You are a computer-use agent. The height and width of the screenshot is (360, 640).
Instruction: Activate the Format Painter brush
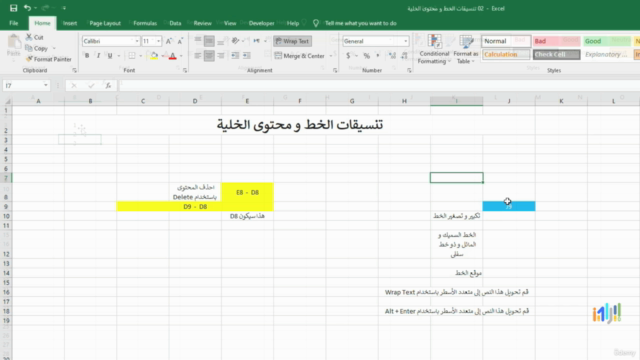point(49,59)
